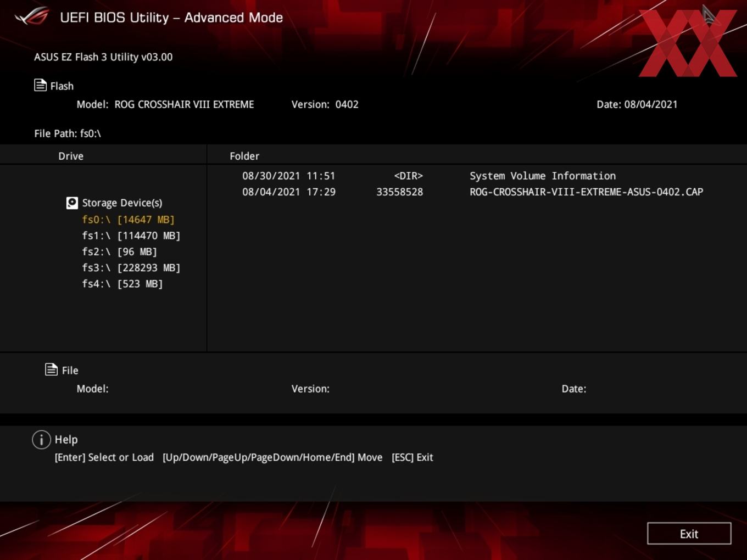Click the Storage Device(s) disk icon
This screenshot has width=747, height=560.
point(72,203)
